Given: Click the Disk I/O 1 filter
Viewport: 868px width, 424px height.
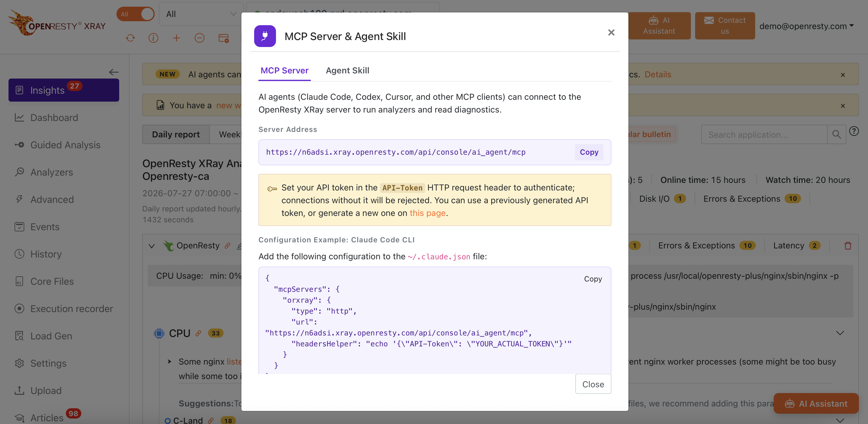Looking at the screenshot, I should (662, 199).
